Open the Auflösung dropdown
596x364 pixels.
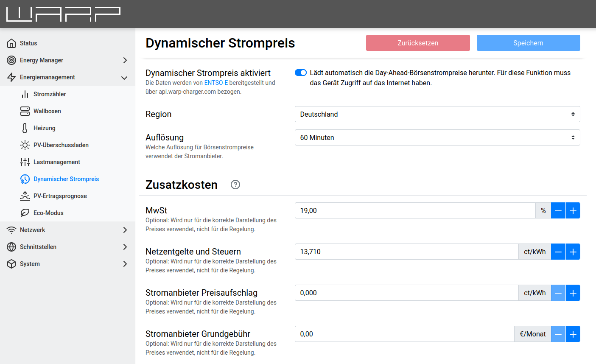click(437, 137)
